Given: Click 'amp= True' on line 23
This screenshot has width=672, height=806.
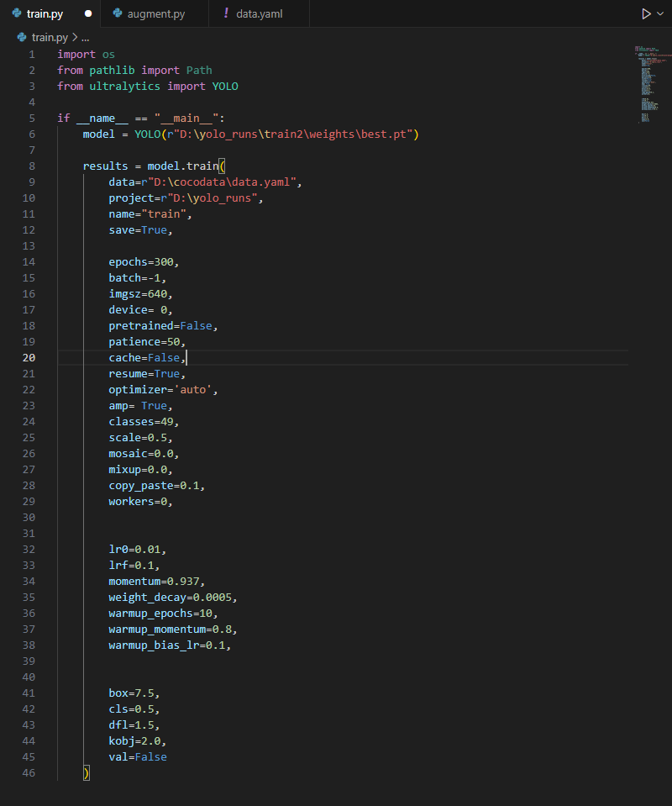Looking at the screenshot, I should click(x=138, y=406).
